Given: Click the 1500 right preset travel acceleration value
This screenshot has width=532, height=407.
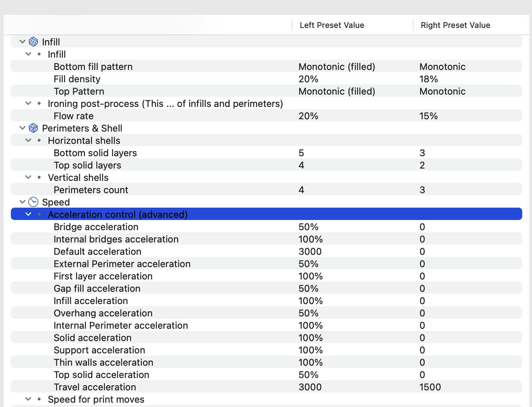Looking at the screenshot, I should (430, 387).
